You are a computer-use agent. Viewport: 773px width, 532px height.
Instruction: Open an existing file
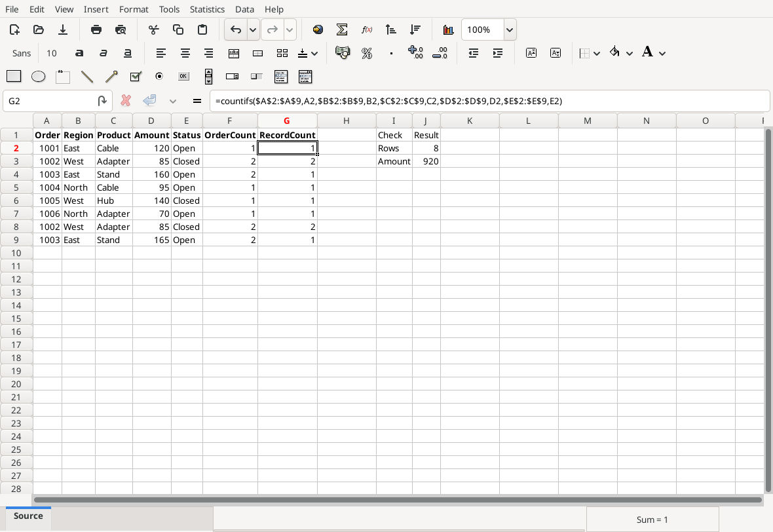coord(39,29)
